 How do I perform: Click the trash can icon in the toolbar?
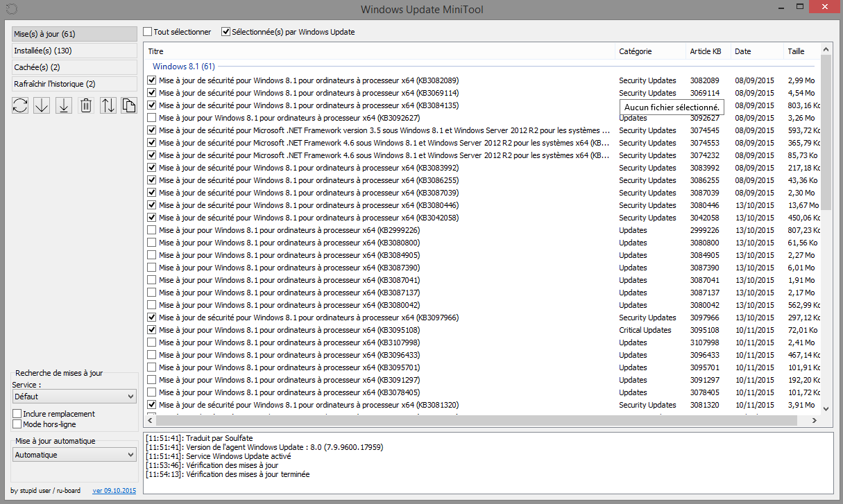pyautogui.click(x=85, y=105)
